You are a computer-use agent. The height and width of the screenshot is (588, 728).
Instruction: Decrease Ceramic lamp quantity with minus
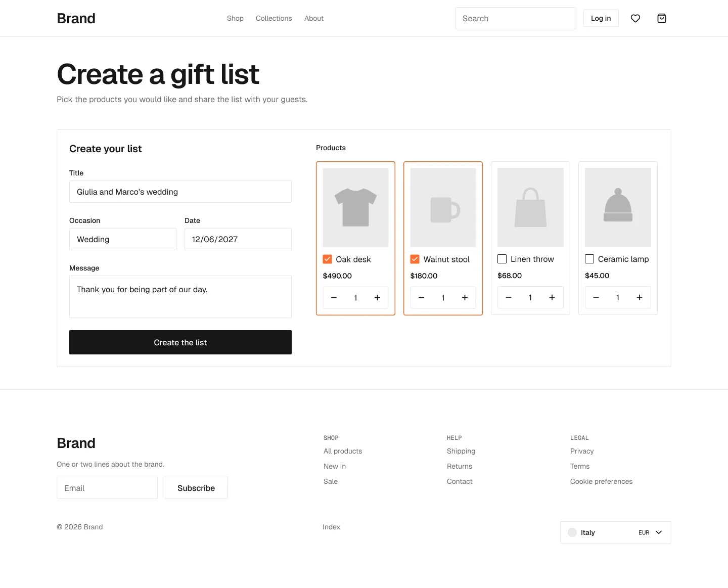tap(596, 297)
